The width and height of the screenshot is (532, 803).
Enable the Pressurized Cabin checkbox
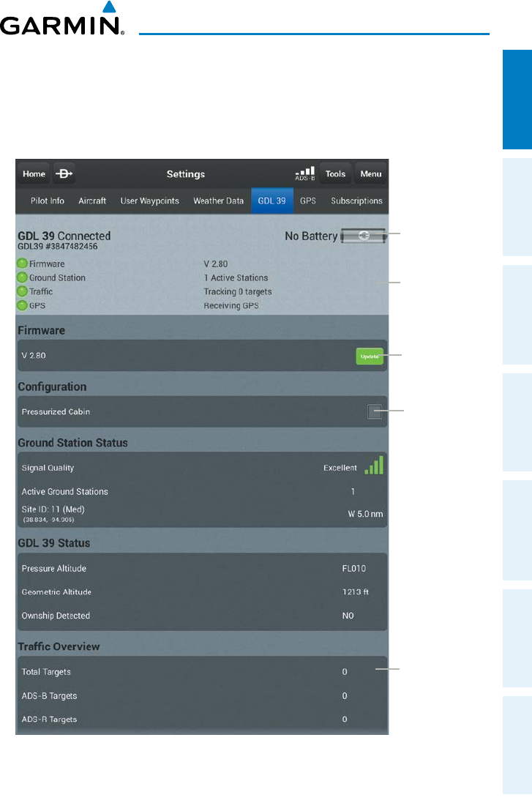tap(375, 411)
